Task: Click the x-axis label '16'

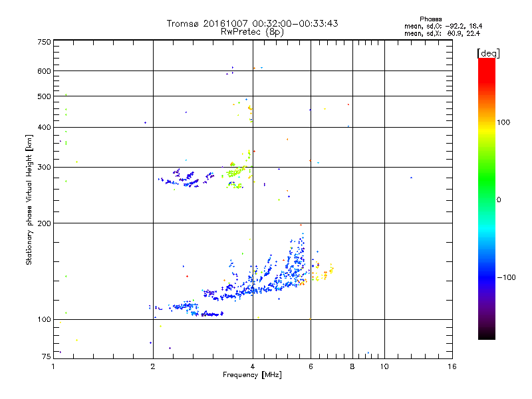Action: (x=452, y=366)
